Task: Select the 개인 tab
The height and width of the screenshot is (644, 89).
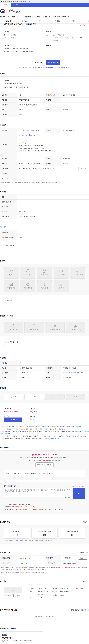Action: (5, 5)
